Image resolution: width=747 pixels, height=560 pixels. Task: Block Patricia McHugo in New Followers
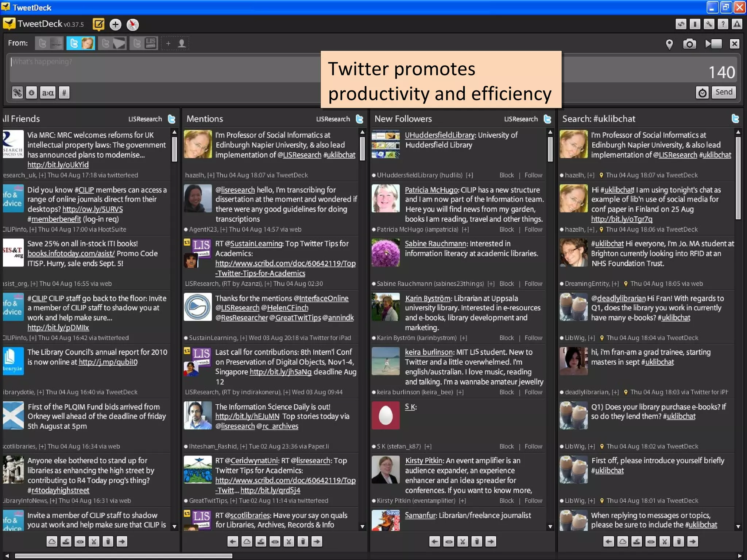(x=507, y=229)
